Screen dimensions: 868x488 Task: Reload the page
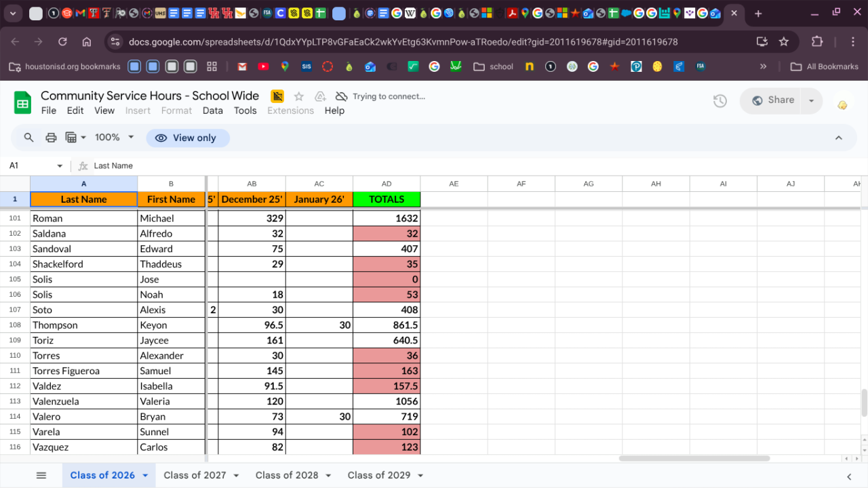[x=62, y=41]
